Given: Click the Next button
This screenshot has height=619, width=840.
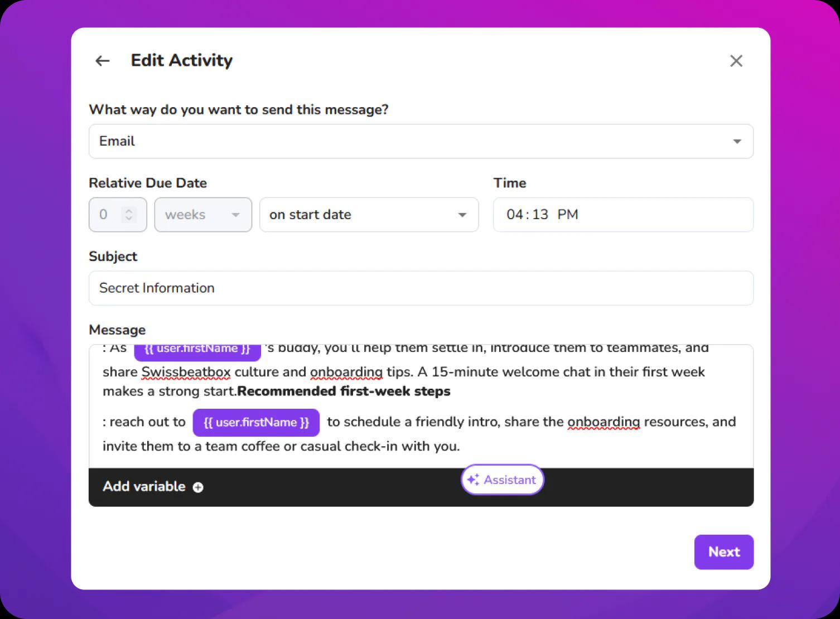Looking at the screenshot, I should point(723,552).
